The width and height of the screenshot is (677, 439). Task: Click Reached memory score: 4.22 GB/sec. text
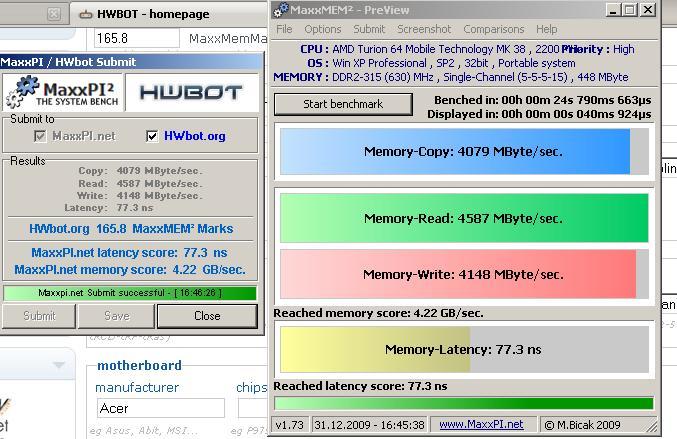pos(378,313)
